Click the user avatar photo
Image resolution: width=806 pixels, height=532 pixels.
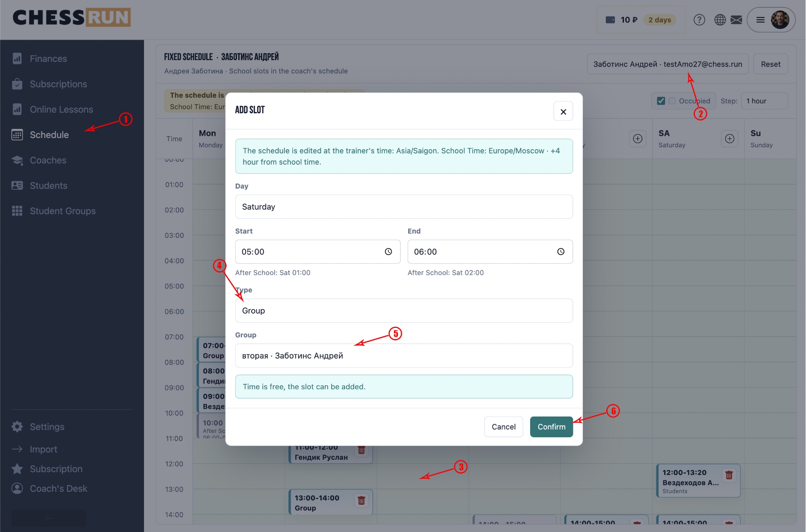(x=780, y=20)
